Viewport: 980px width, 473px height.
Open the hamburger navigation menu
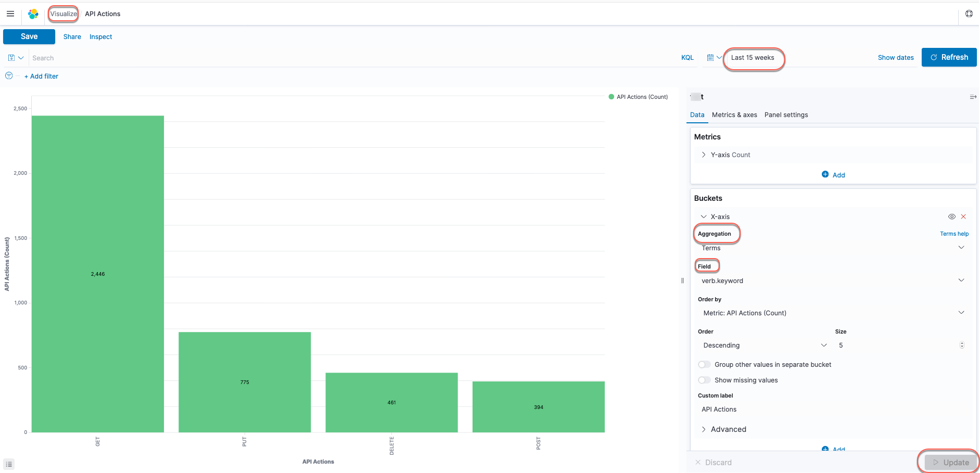tap(10, 14)
